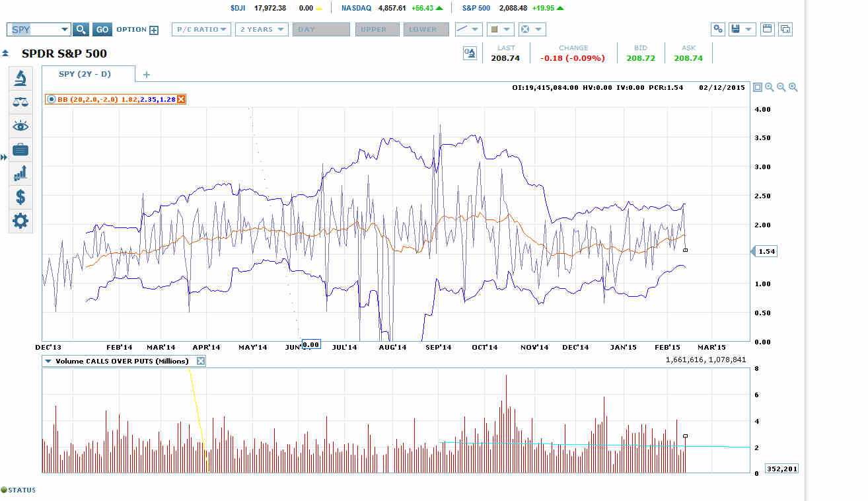Click the UPPER button
This screenshot has height=501, width=868.
tap(377, 30)
